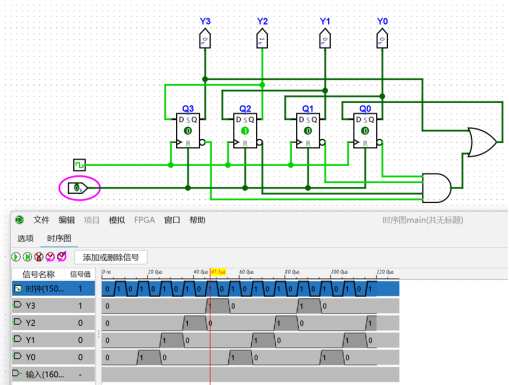Click the Q1 flip-flop label
The width and height of the screenshot is (509, 385).
pos(308,109)
